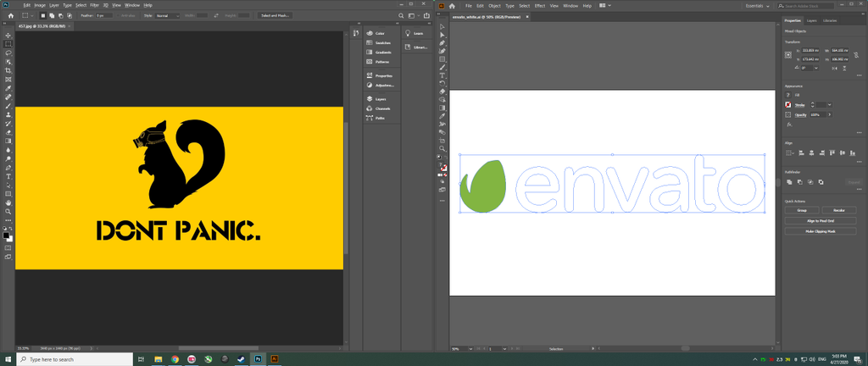The height and width of the screenshot is (366, 868).
Task: Open the Filter menu in Photoshop
Action: click(x=94, y=5)
